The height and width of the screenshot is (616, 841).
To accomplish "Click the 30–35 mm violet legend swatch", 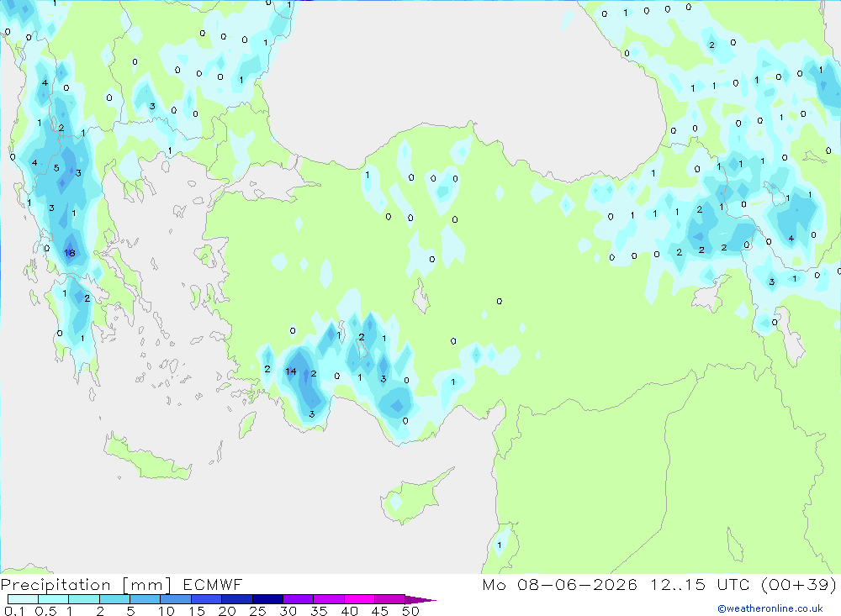I will (x=298, y=599).
